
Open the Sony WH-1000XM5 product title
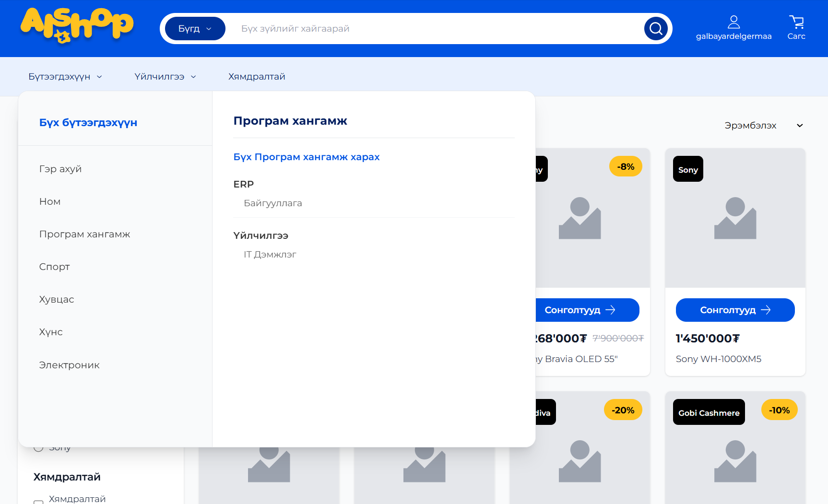[719, 359]
